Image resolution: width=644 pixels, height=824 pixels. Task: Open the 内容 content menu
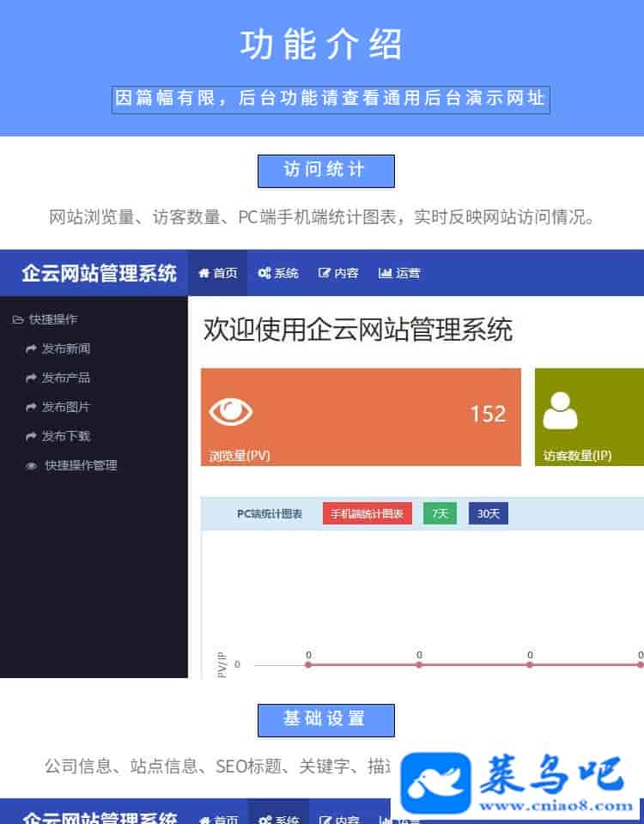click(x=338, y=273)
